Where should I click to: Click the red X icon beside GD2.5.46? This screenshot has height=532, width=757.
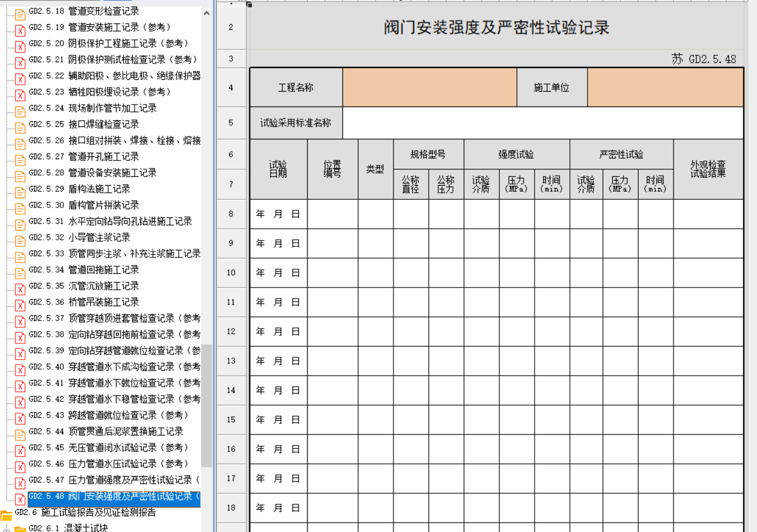point(20,465)
